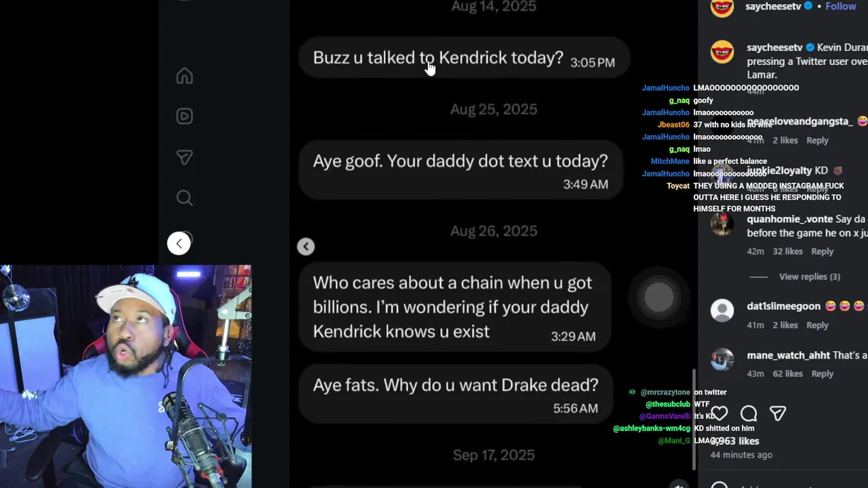
Task: Like the post with the heart icon
Action: tap(719, 413)
